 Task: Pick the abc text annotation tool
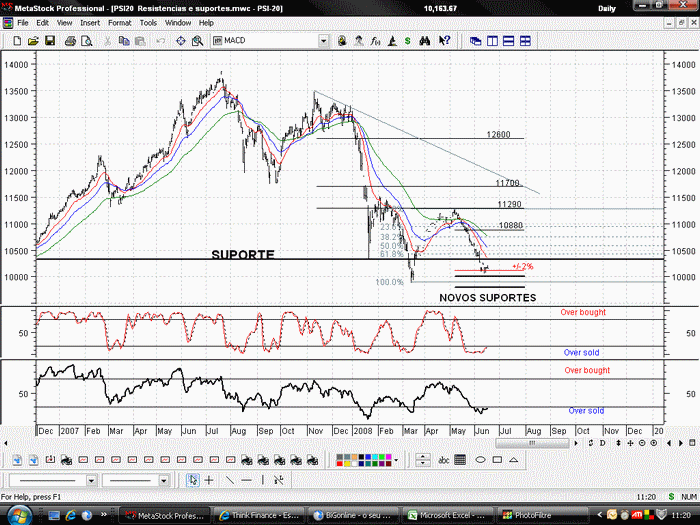(x=443, y=460)
